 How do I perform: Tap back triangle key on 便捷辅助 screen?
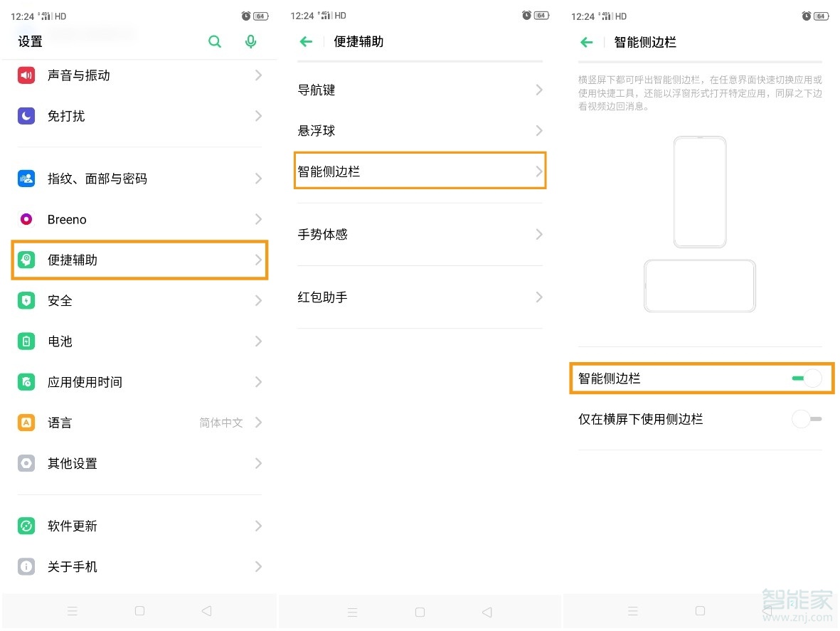coord(487,612)
